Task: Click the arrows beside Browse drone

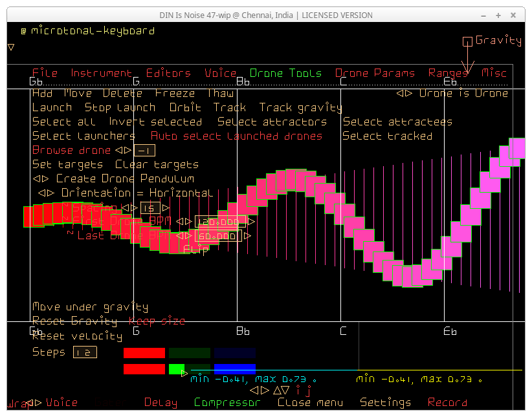Action: (x=123, y=150)
